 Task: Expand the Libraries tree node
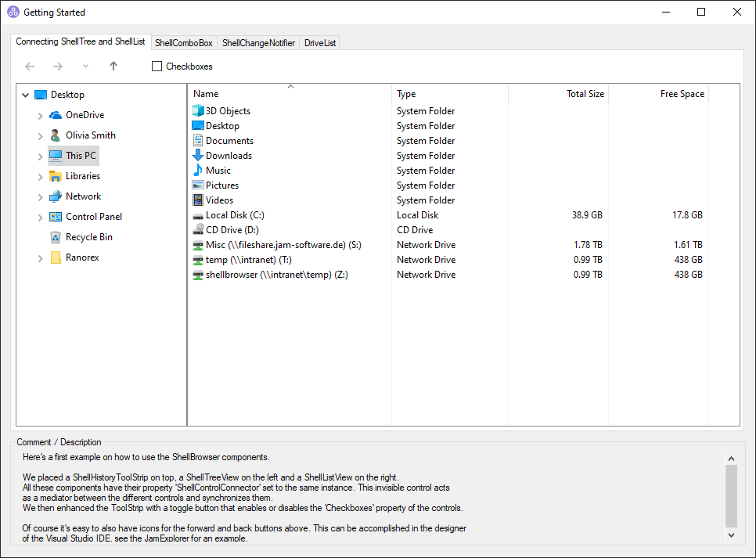coord(41,176)
